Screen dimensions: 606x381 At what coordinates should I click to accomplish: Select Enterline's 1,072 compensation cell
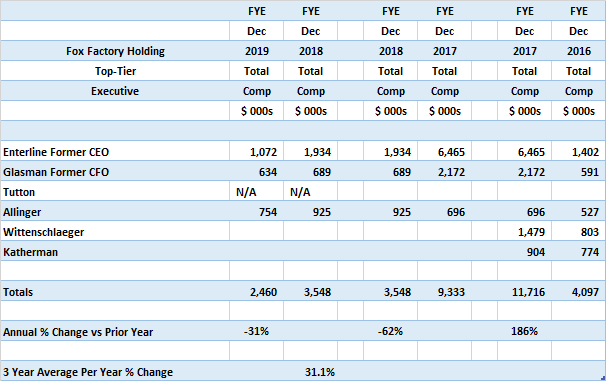pyautogui.click(x=257, y=152)
